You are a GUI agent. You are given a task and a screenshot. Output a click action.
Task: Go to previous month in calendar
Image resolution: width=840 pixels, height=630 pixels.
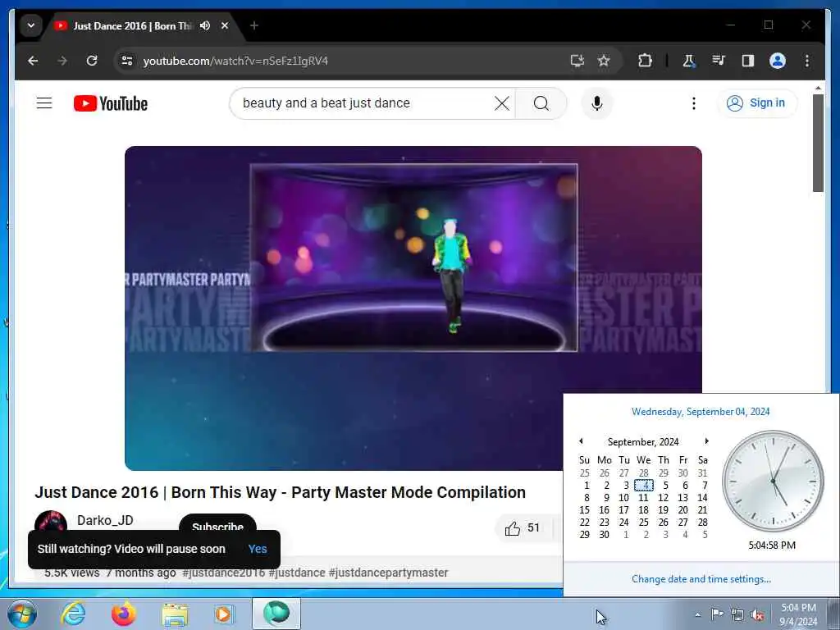point(581,441)
